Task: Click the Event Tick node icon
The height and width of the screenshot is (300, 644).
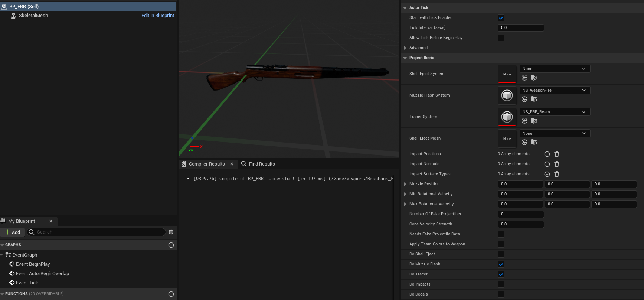Action: (12, 283)
